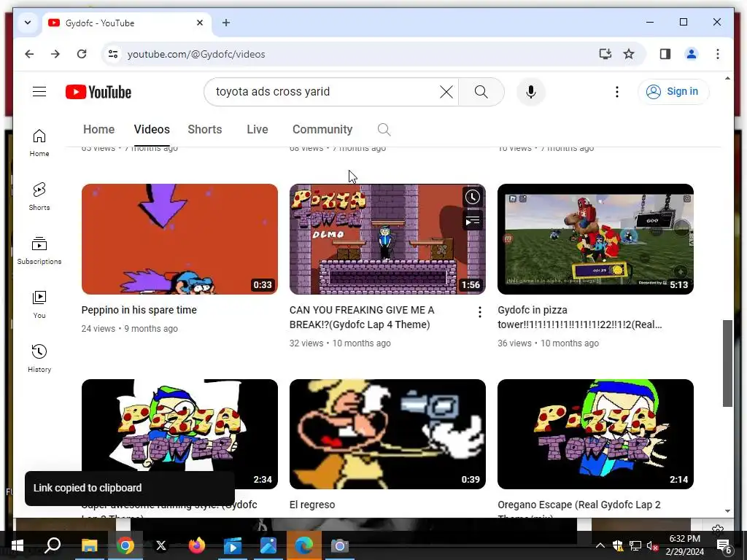Open the tab search dropdown arrow
Image resolution: width=747 pixels, height=560 pixels.
point(28,23)
